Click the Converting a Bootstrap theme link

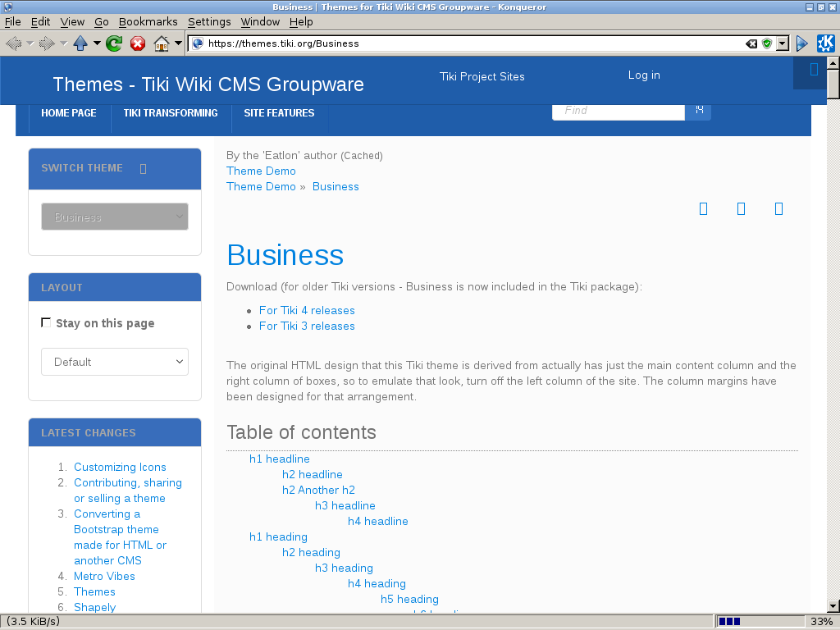click(120, 537)
